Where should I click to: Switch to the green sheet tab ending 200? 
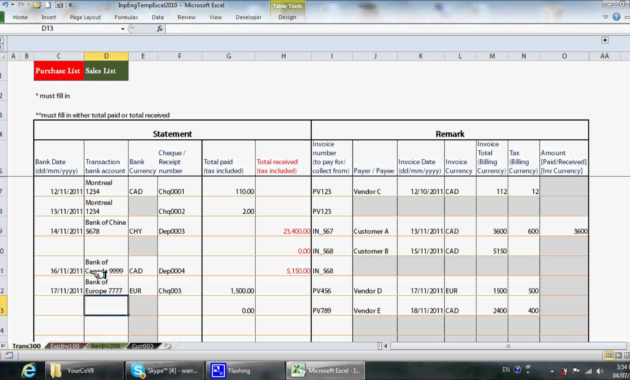[x=106, y=346]
